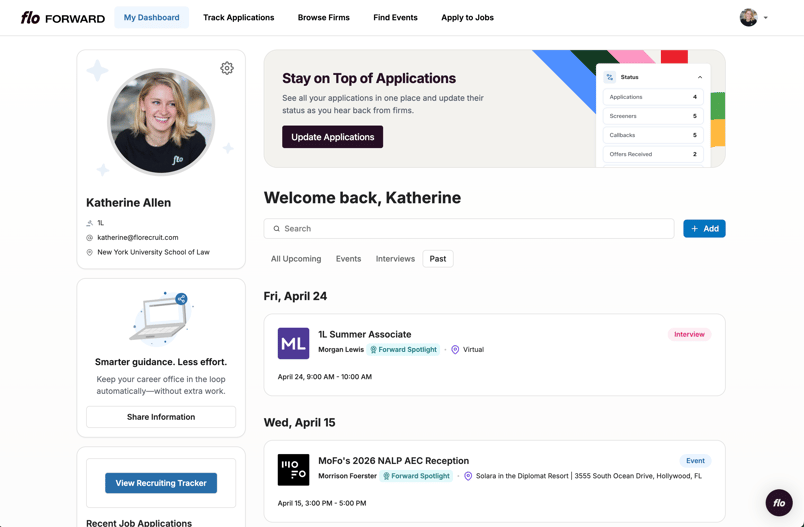Open profile settings gear icon

point(227,68)
